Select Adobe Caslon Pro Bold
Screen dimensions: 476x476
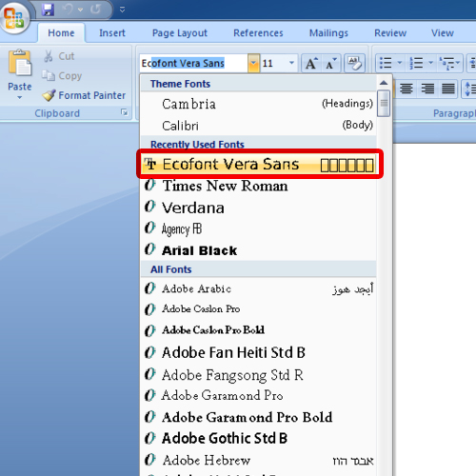[258, 330]
